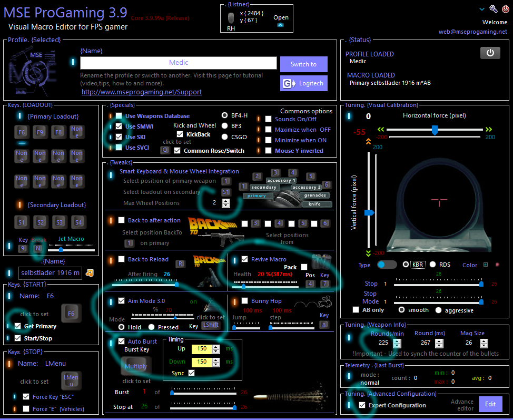Check Mouse Y inverted
Screen dimensions: 513x420
click(268, 151)
